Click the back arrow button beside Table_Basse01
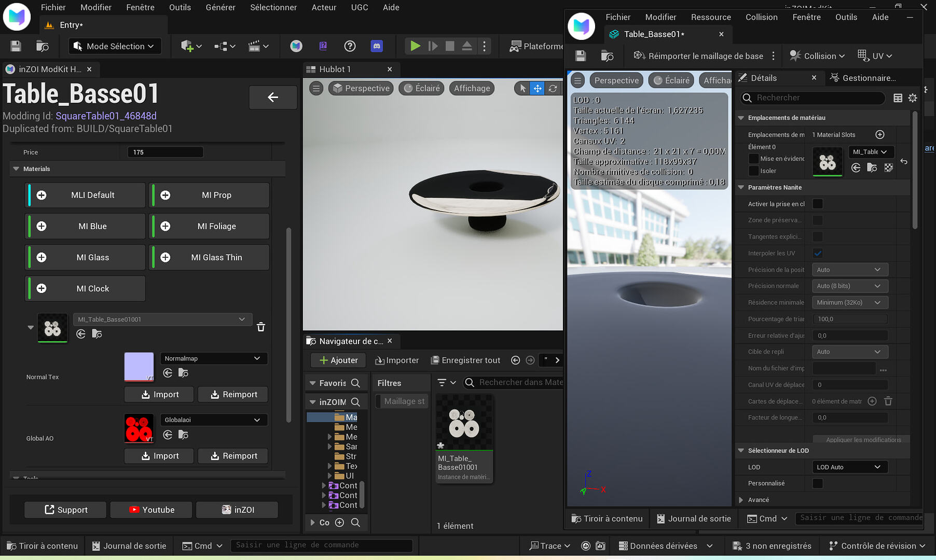 click(x=273, y=97)
